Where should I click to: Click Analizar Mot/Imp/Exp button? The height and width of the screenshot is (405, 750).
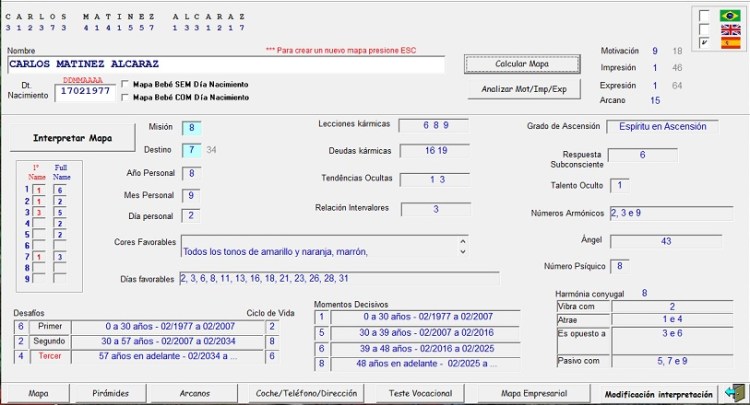tap(524, 89)
